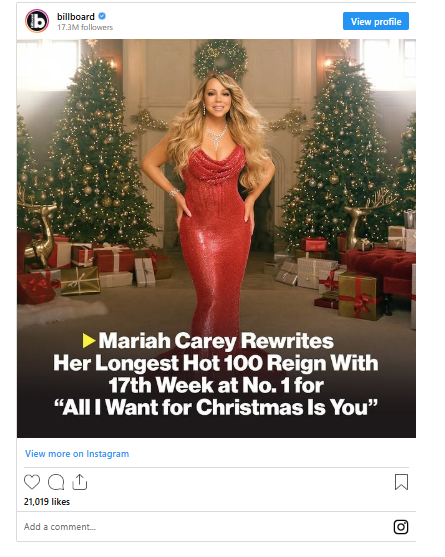
Task: Share the post using the upload arrow icon
Action: (x=80, y=482)
